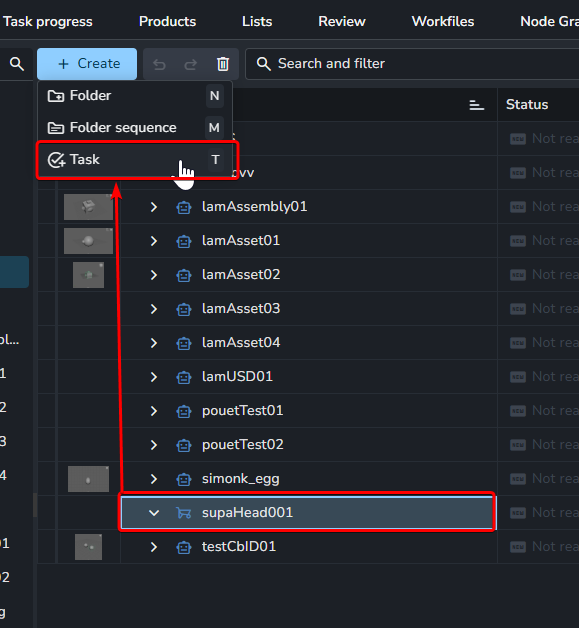This screenshot has width=579, height=628.
Task: Click the left sidebar search magnifier icon
Action: (16, 64)
